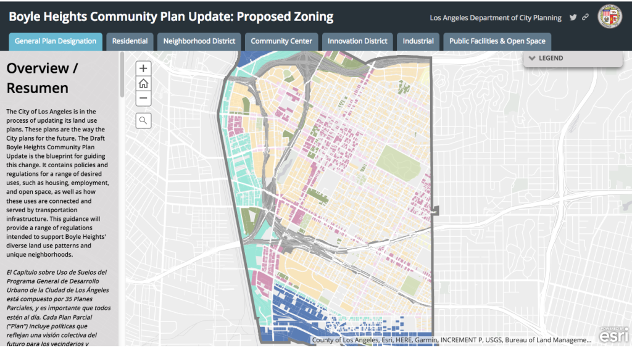Click the share link icon in the header
Image resolution: width=632 pixels, height=364 pixels.
point(585,17)
